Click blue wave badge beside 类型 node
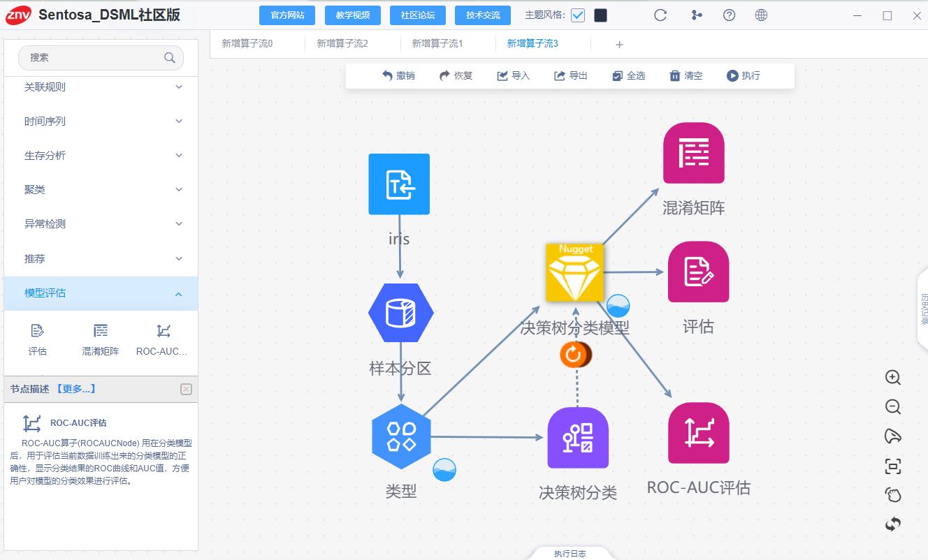928x560 pixels. [x=444, y=470]
